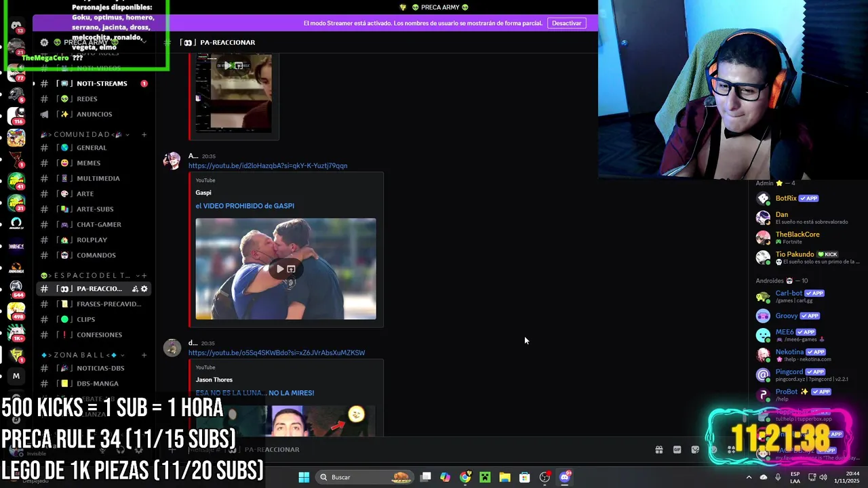Open ESP LAA language switcher
This screenshot has height=488, width=868.
795,477
